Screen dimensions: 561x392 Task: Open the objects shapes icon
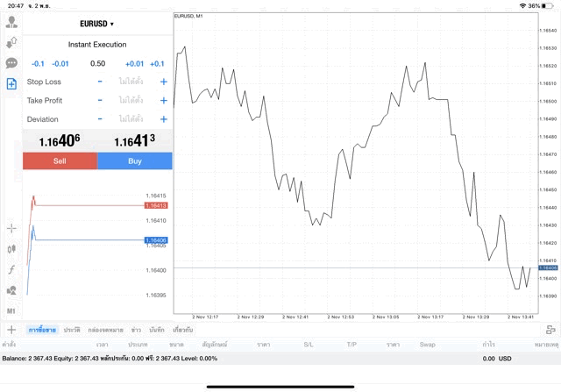click(x=11, y=290)
